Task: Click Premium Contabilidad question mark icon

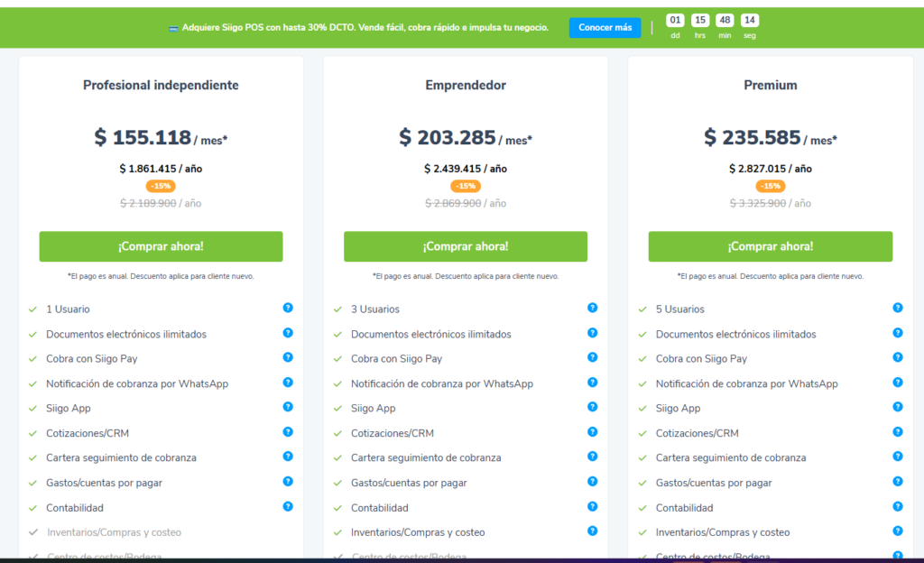Action: tap(898, 506)
